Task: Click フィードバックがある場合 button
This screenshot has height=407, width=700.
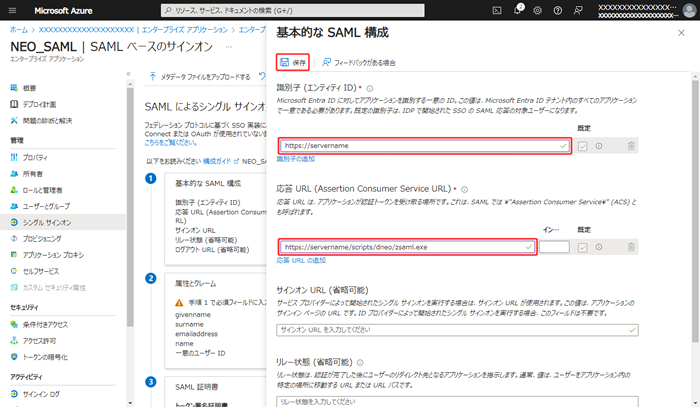Action: [x=359, y=62]
